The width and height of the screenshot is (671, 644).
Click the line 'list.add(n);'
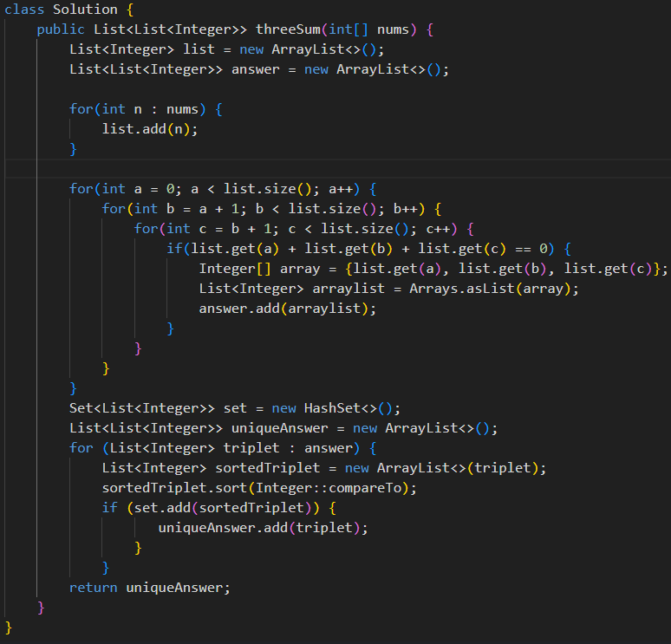(x=150, y=129)
